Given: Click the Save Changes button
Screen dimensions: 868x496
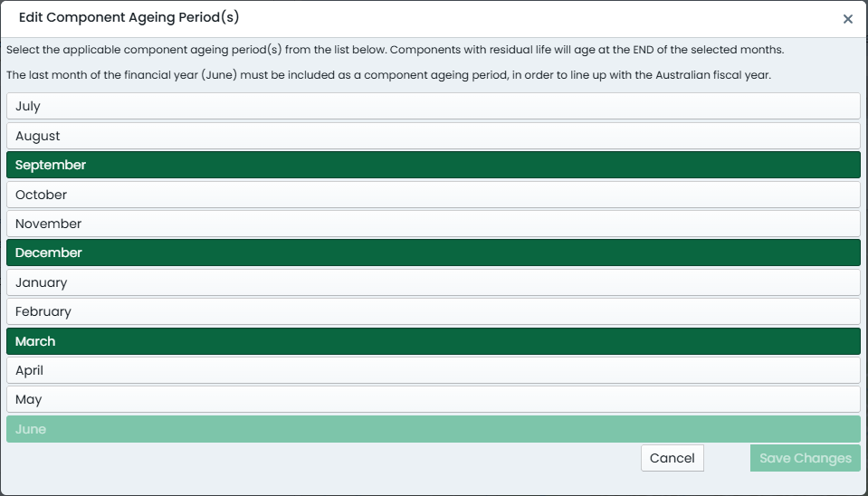Looking at the screenshot, I should [806, 458].
